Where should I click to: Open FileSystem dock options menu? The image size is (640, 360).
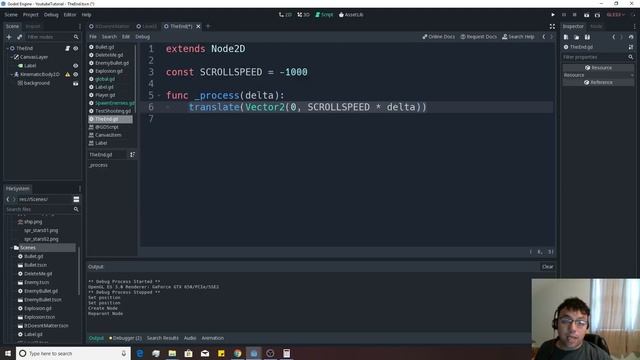point(80,189)
